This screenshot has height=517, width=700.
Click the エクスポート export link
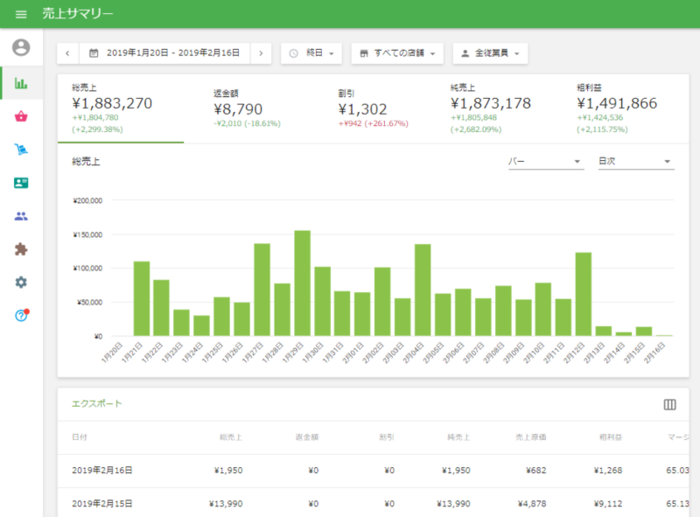coord(97,404)
